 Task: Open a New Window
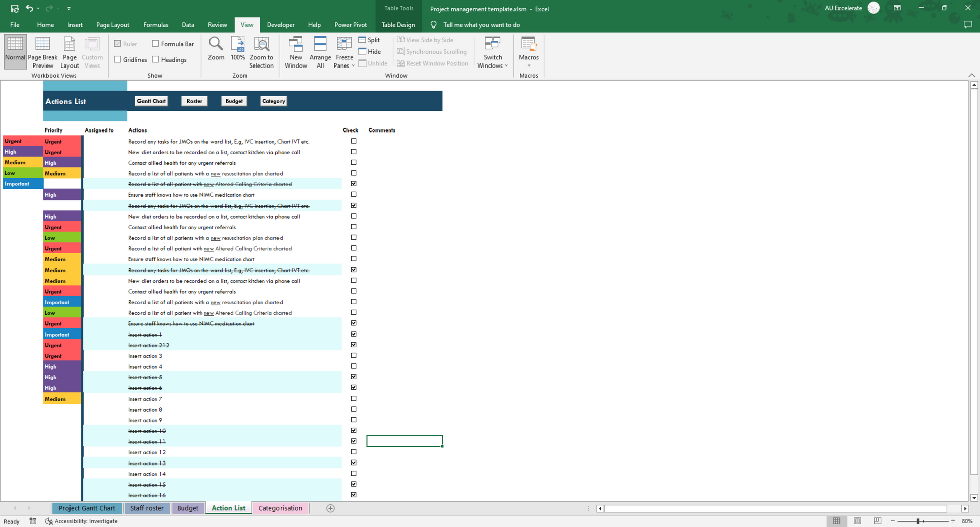296,44
